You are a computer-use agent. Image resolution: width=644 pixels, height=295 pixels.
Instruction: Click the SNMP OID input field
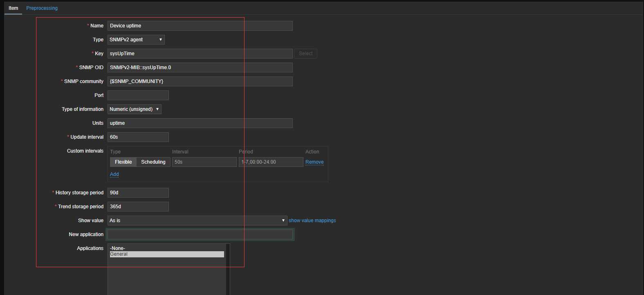coord(200,68)
